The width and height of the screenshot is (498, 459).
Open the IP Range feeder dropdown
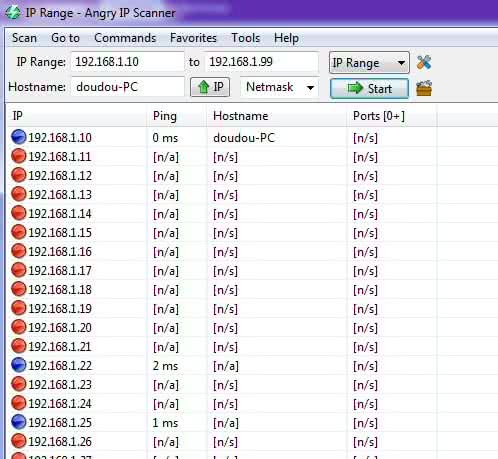tap(369, 63)
